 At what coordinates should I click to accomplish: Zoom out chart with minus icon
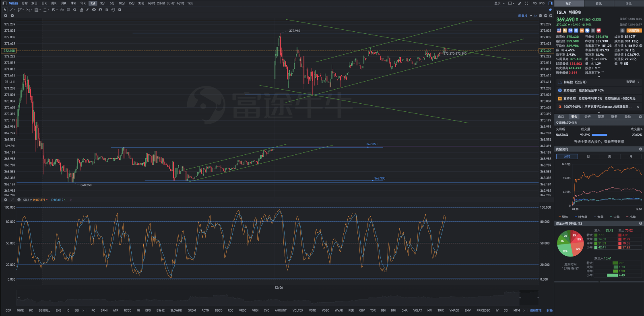[x=545, y=16]
